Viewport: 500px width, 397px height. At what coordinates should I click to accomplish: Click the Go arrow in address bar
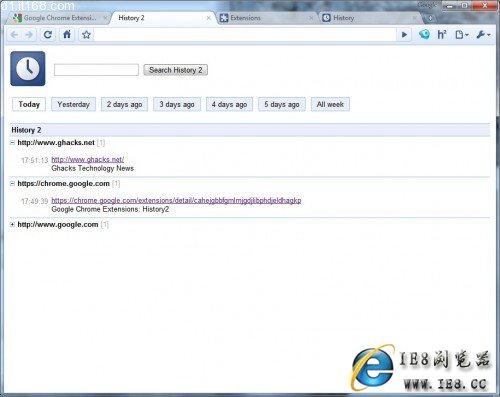tap(404, 35)
